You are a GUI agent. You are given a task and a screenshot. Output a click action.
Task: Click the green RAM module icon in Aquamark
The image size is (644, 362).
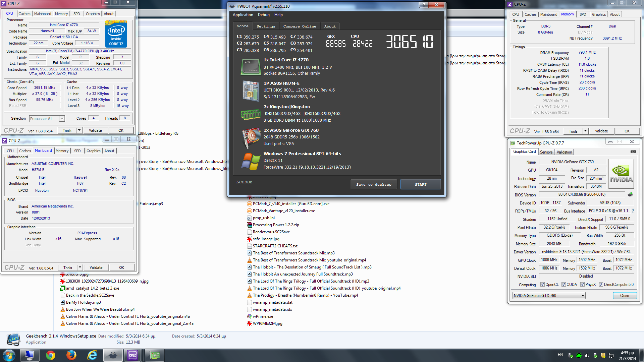(x=251, y=115)
